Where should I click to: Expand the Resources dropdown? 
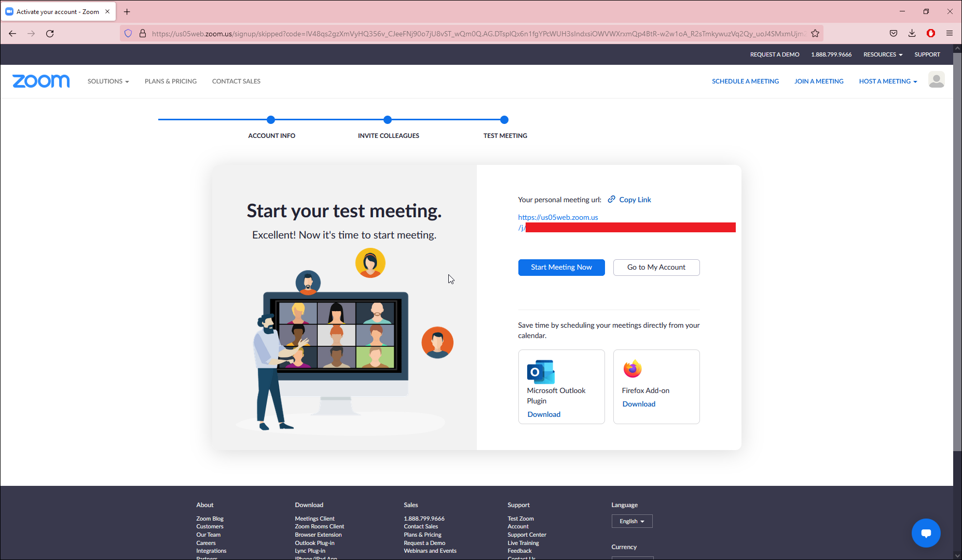click(883, 54)
